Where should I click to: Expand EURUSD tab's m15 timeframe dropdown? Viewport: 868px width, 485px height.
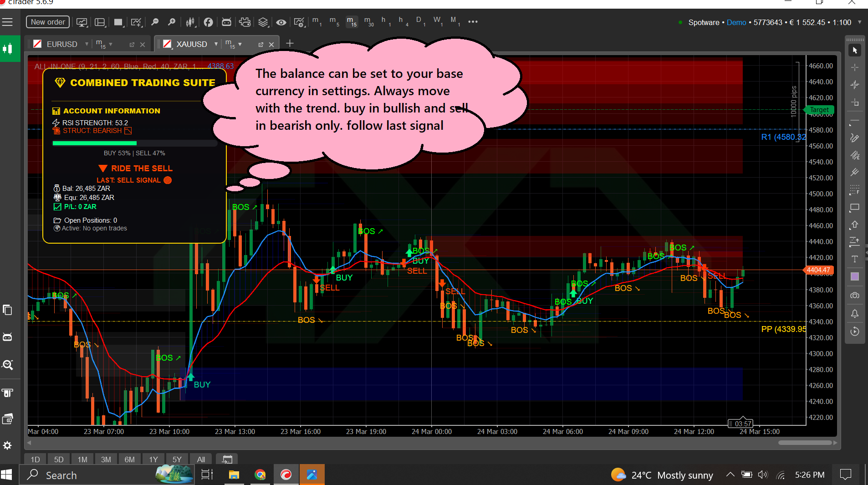point(111,44)
